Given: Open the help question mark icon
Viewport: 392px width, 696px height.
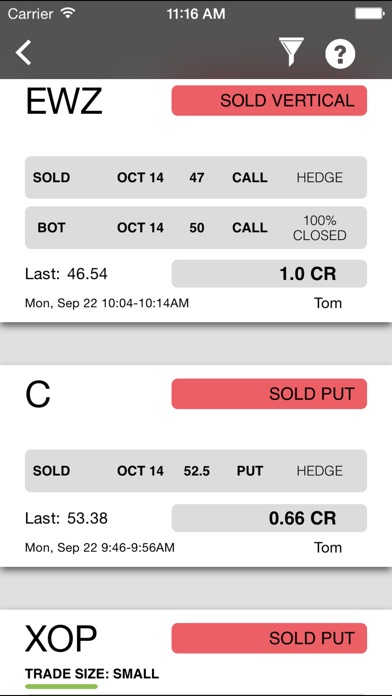Looking at the screenshot, I should [340, 54].
